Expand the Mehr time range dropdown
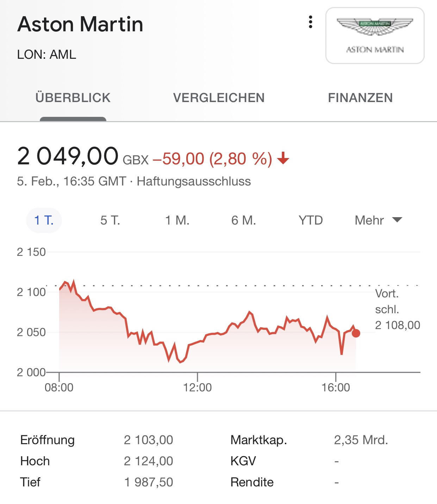Image resolution: width=437 pixels, height=504 pixels. 370,220
